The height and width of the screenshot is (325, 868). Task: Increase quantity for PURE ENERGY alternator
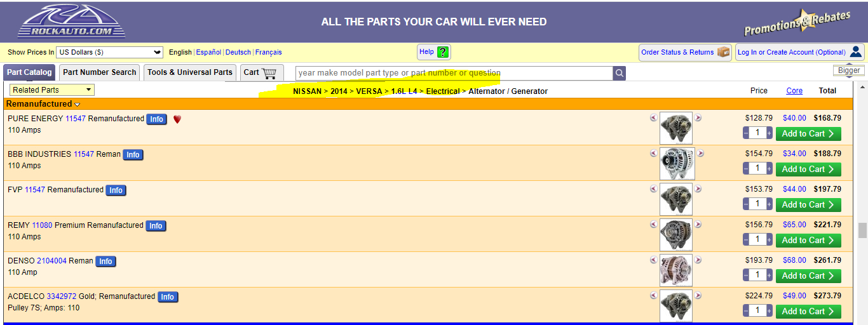(770, 133)
